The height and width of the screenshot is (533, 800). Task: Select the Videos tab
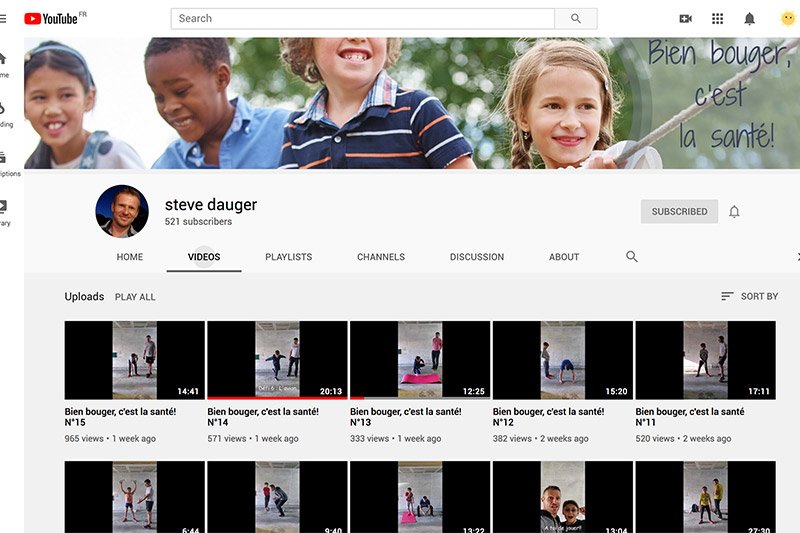coord(204,257)
